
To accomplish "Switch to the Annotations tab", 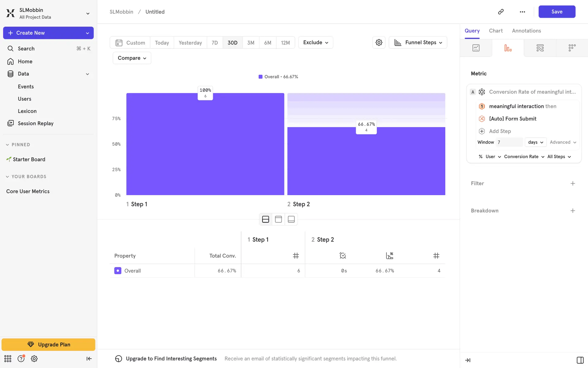I will pyautogui.click(x=526, y=31).
